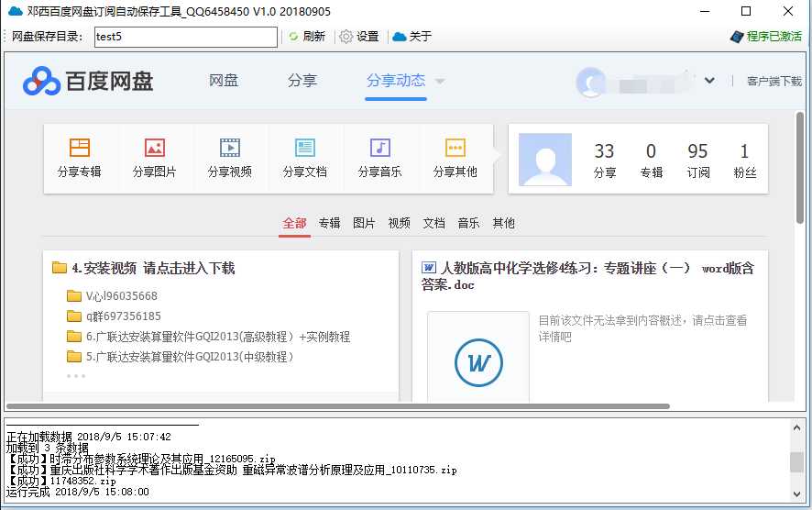The height and width of the screenshot is (510, 812).
Task: Maximize the application window
Action: [x=746, y=11]
